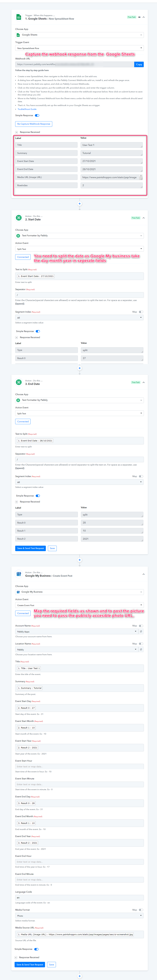This screenshot has height=980, width=157.
Task: Open Pabbly Apps account name dropdown
Action: coord(77,632)
